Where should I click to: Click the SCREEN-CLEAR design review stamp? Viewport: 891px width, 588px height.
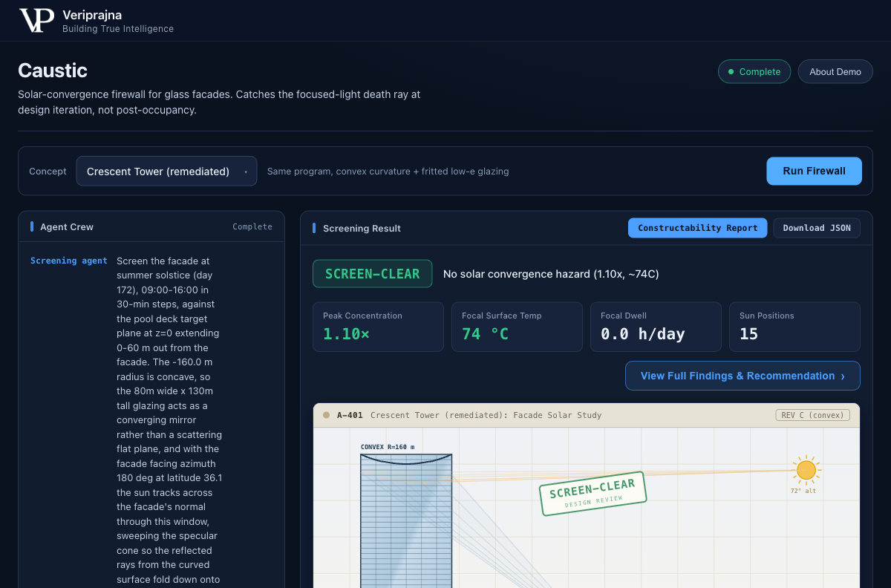coord(593,493)
